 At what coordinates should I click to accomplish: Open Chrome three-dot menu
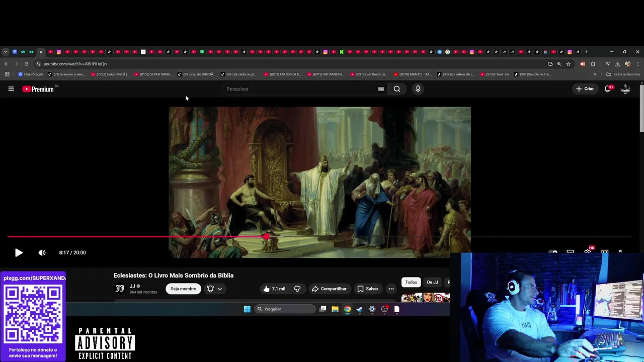[x=638, y=64]
